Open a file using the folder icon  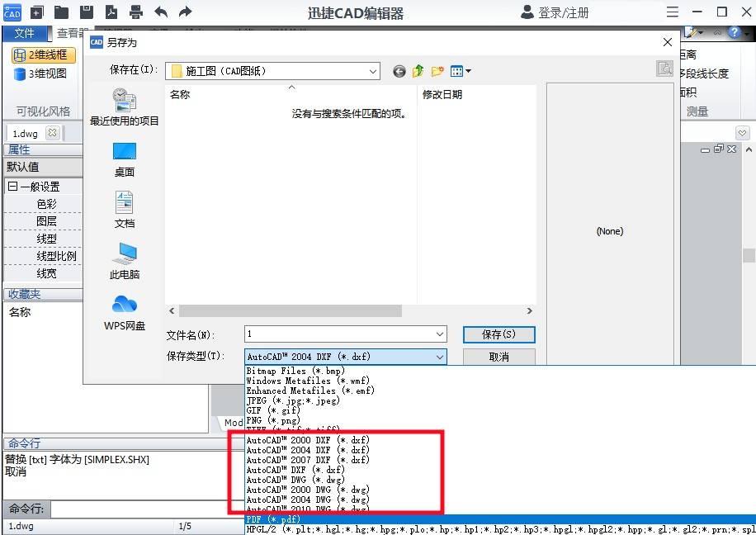[x=61, y=12]
